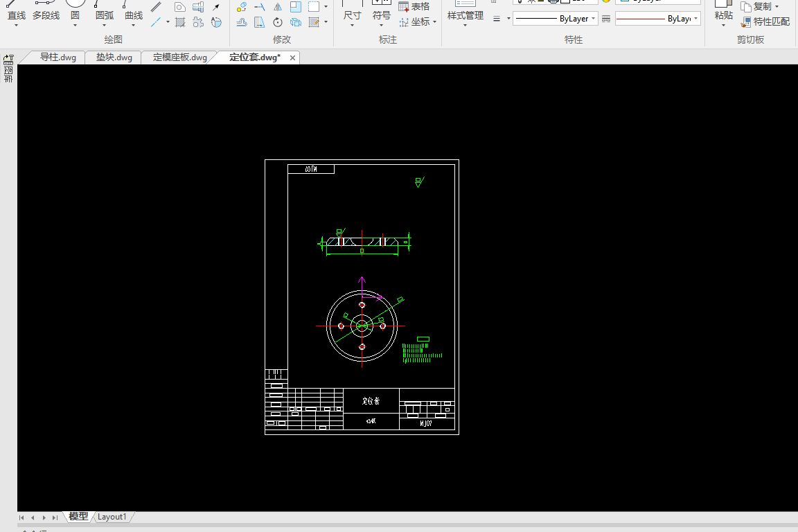798x532 pixels.
Task: Jump to last layout tab arrow
Action: tap(55, 517)
